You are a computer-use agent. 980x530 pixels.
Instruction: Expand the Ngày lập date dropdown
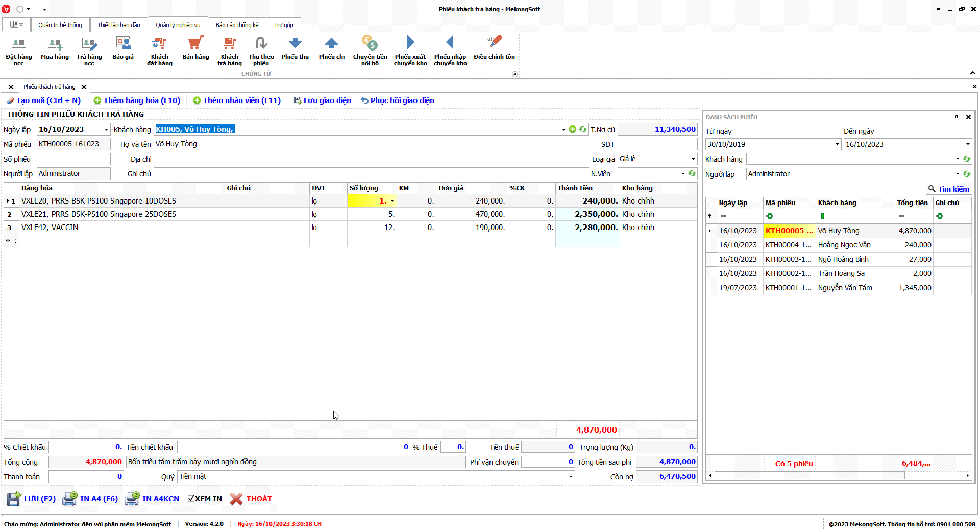(106, 130)
